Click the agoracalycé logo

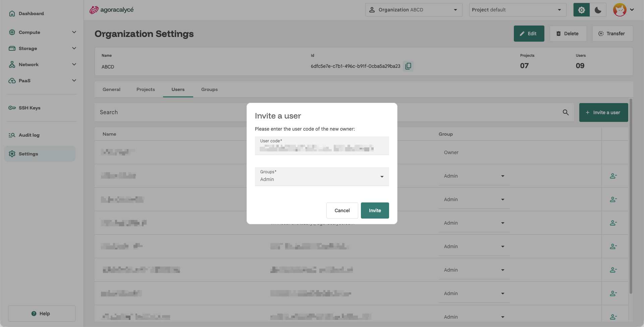pos(111,10)
